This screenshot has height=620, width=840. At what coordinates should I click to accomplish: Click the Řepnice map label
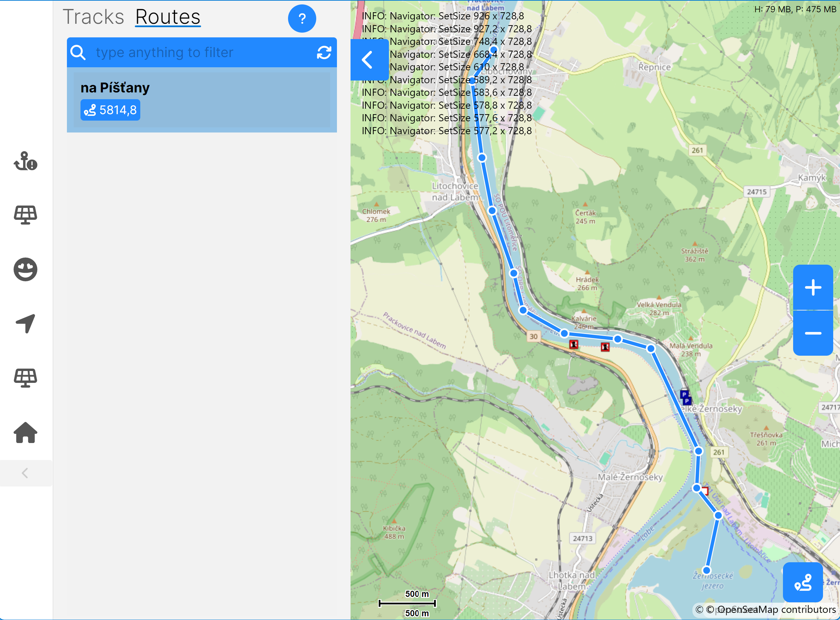click(x=655, y=67)
